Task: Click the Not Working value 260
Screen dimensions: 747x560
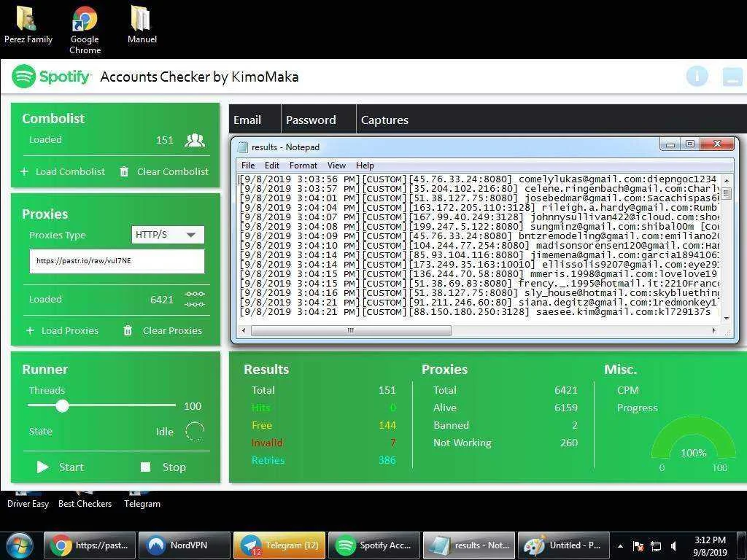Action: pyautogui.click(x=569, y=443)
